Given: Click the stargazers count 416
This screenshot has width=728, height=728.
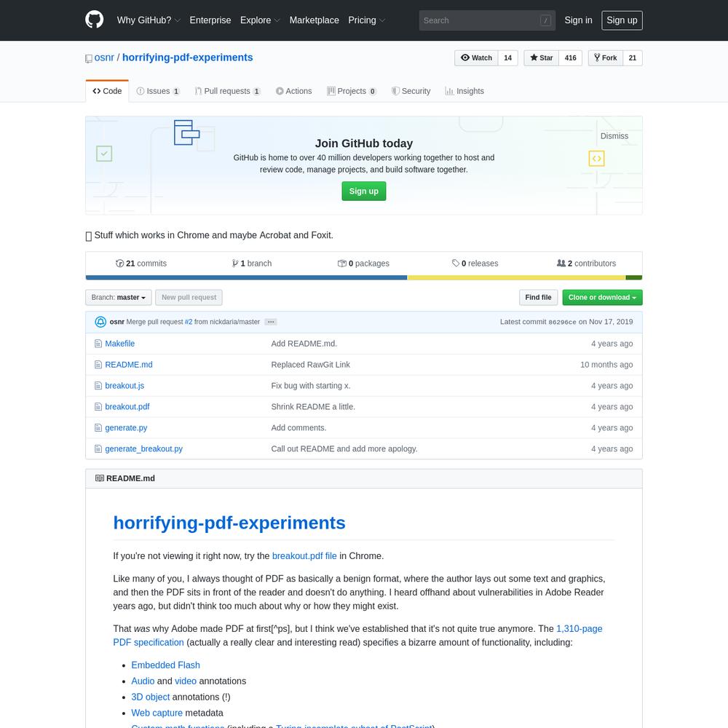Looking at the screenshot, I should pyautogui.click(x=570, y=58).
